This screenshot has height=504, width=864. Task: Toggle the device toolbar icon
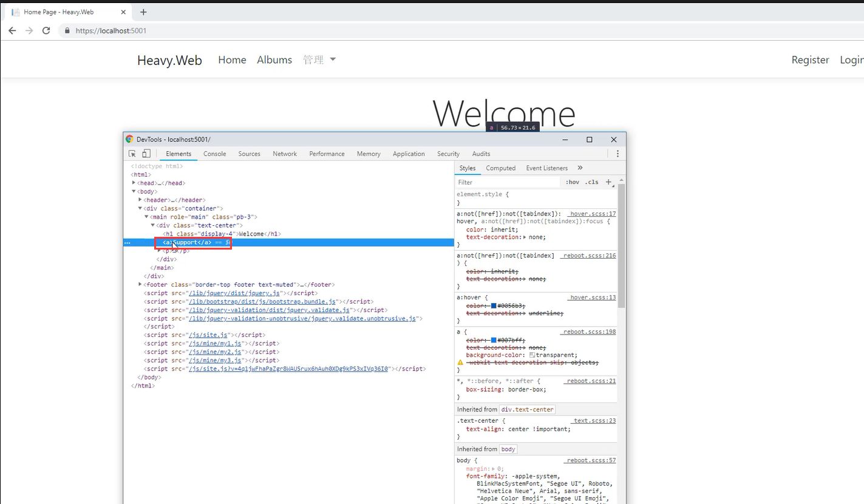pos(146,154)
